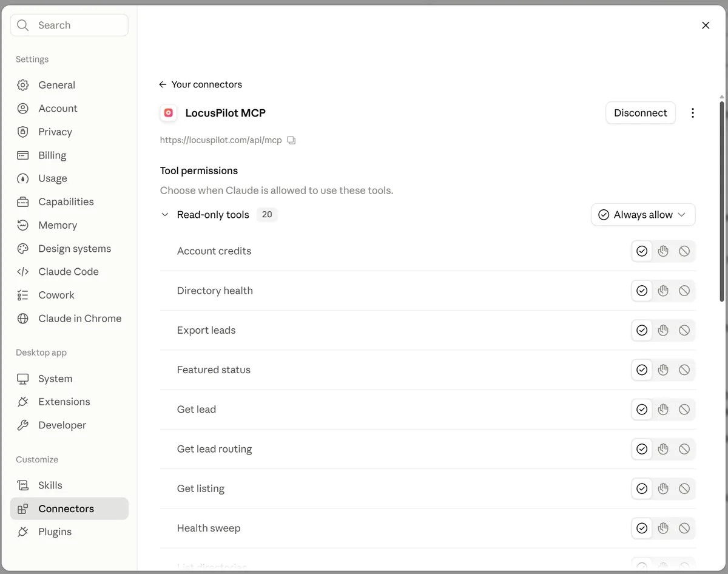Open Extensions settings
The width and height of the screenshot is (728, 574).
[69, 402]
